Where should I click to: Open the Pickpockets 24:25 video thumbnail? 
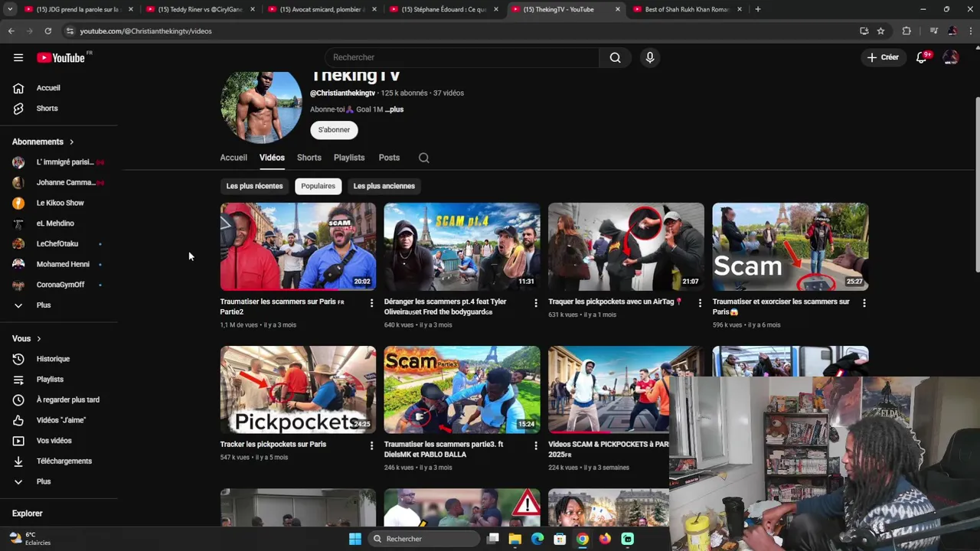298,390
